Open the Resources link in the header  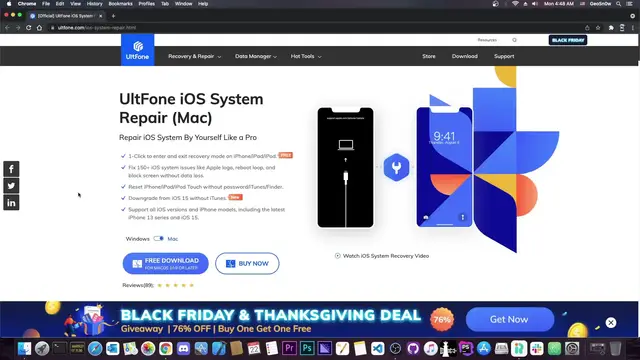pyautogui.click(x=487, y=40)
